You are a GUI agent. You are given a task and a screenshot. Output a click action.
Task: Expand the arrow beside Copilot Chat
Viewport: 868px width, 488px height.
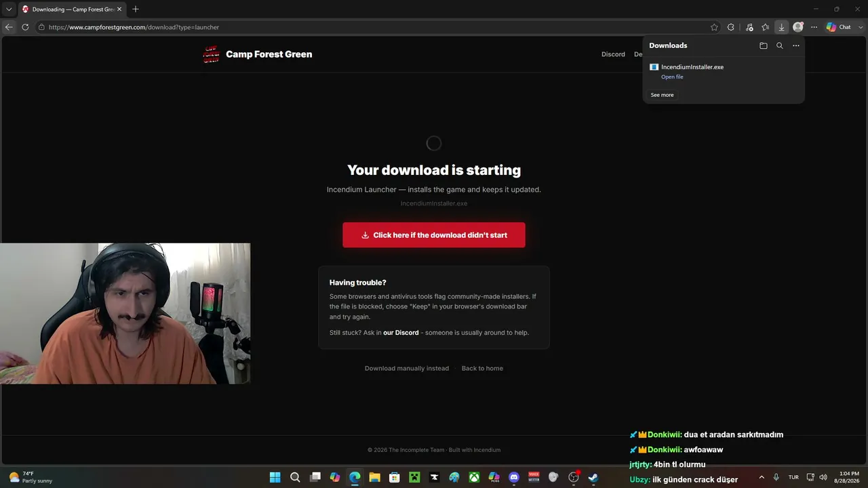[x=861, y=27]
